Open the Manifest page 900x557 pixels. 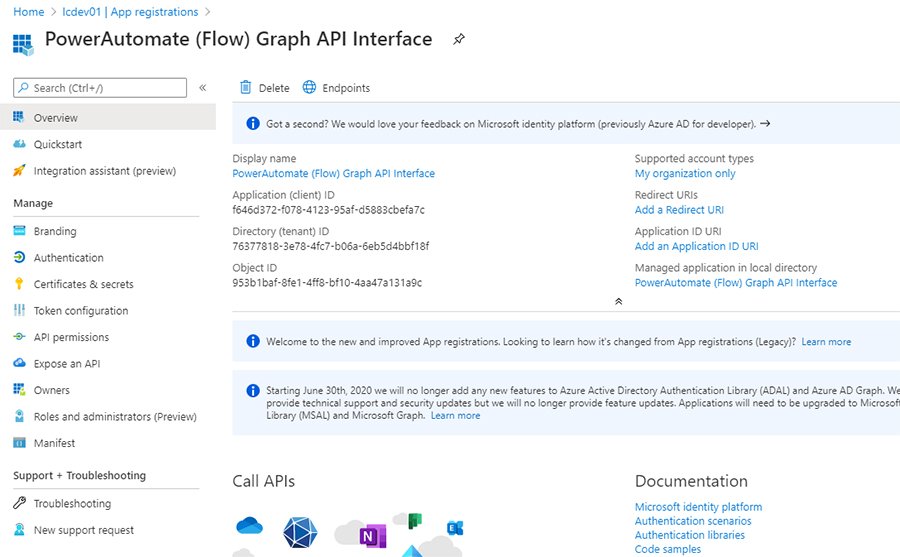[54, 443]
